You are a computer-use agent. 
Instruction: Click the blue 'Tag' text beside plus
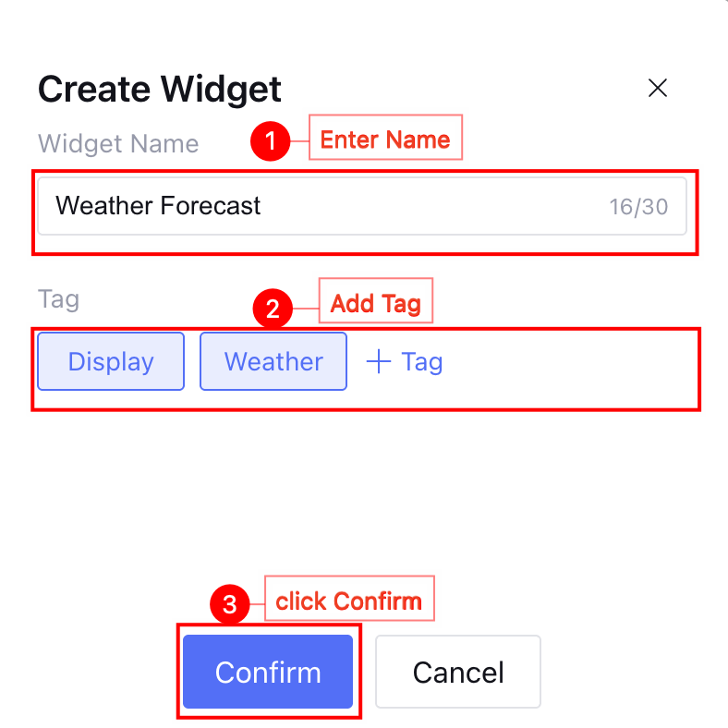point(422,362)
